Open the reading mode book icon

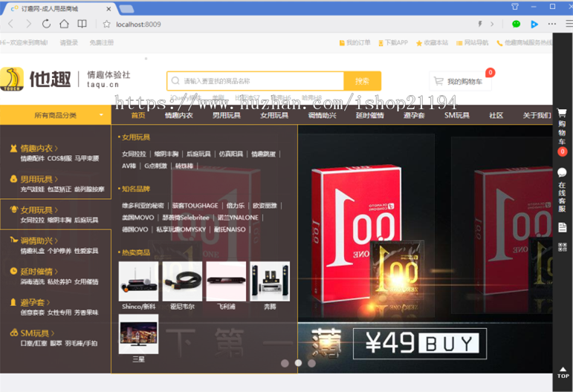82,24
